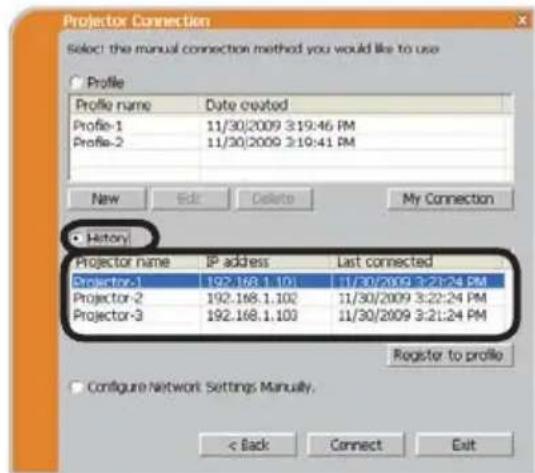
Task: Click the disabled Edit button
Action: click(x=190, y=198)
